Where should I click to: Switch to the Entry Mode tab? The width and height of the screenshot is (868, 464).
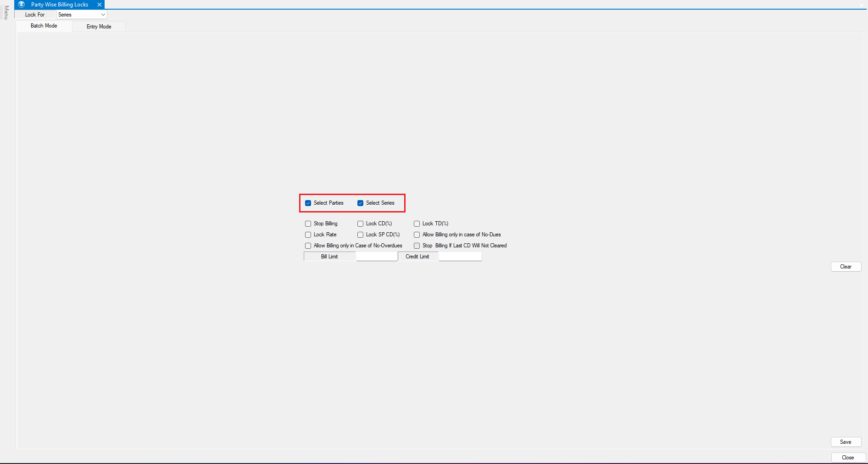(x=99, y=27)
